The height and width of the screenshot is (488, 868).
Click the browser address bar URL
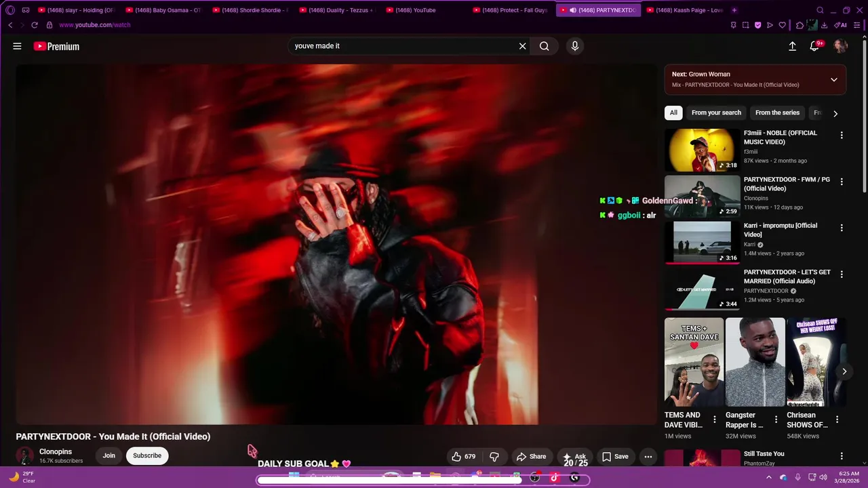coord(94,25)
